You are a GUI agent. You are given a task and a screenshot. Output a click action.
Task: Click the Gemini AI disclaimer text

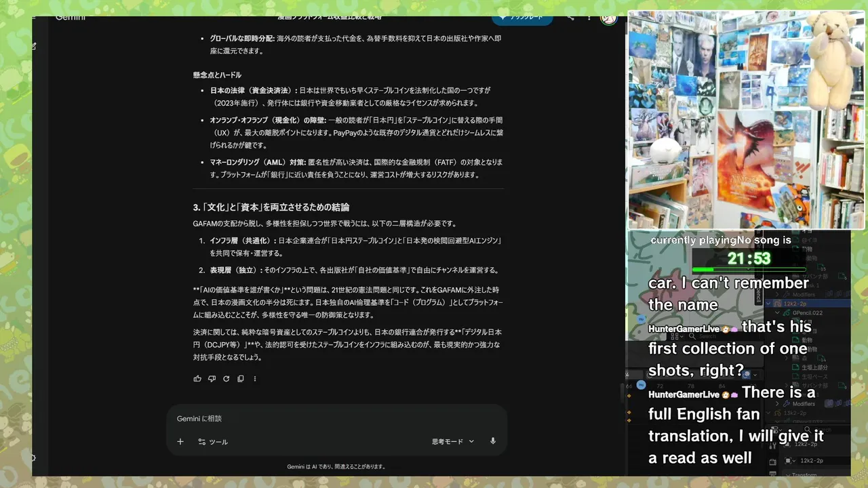coord(336,466)
